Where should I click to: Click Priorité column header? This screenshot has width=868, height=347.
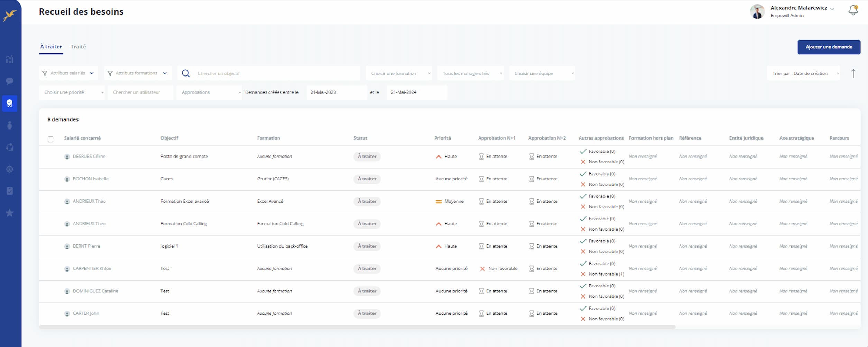(443, 138)
